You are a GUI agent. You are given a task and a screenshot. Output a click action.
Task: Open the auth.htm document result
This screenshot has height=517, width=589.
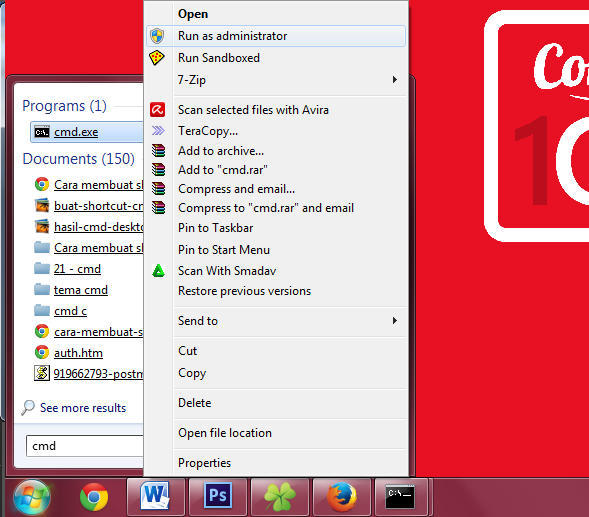pos(78,353)
